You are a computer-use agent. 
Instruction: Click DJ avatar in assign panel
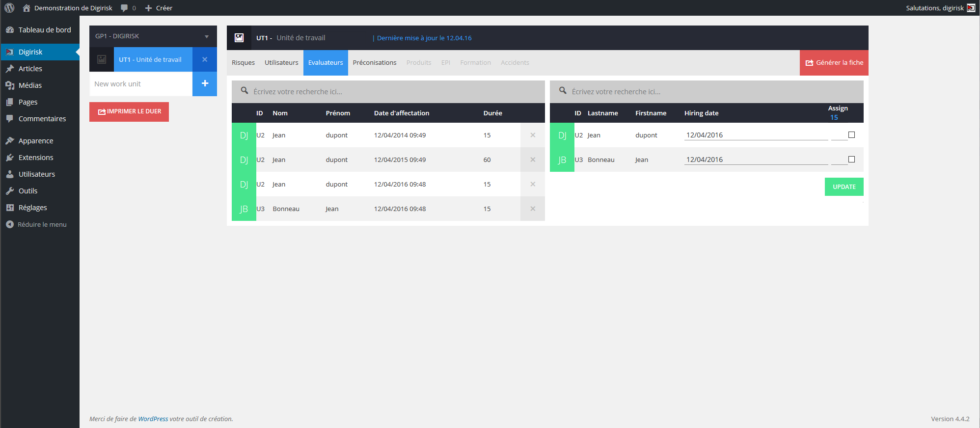point(562,135)
